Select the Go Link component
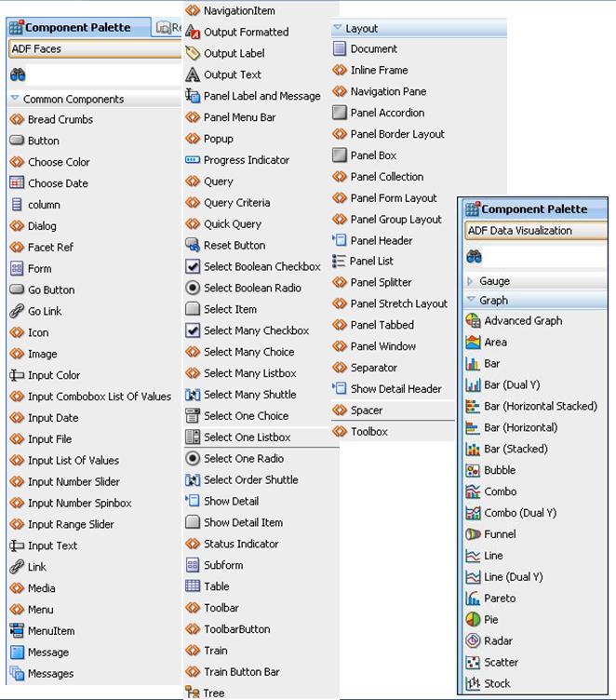616x700 pixels. (x=44, y=311)
